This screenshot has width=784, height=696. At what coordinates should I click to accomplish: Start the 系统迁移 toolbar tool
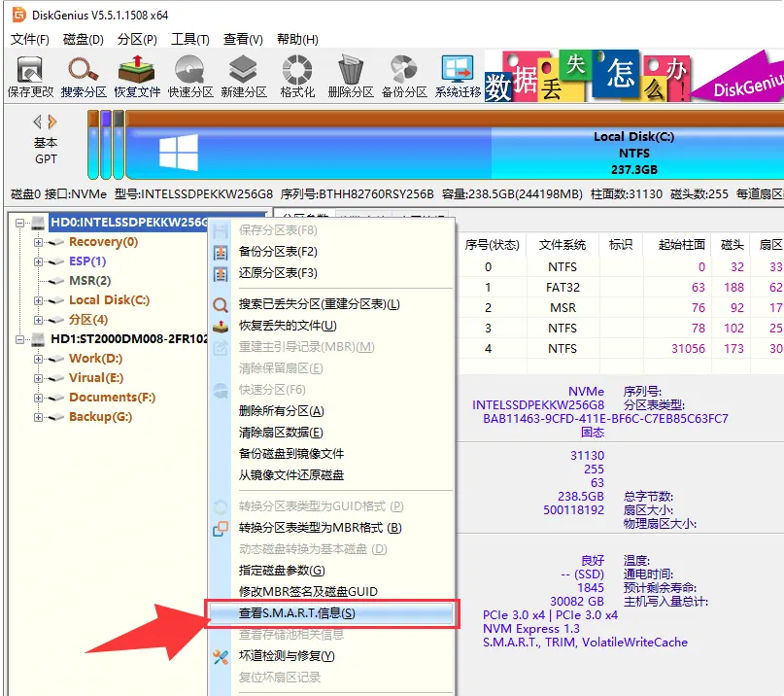click(x=458, y=76)
